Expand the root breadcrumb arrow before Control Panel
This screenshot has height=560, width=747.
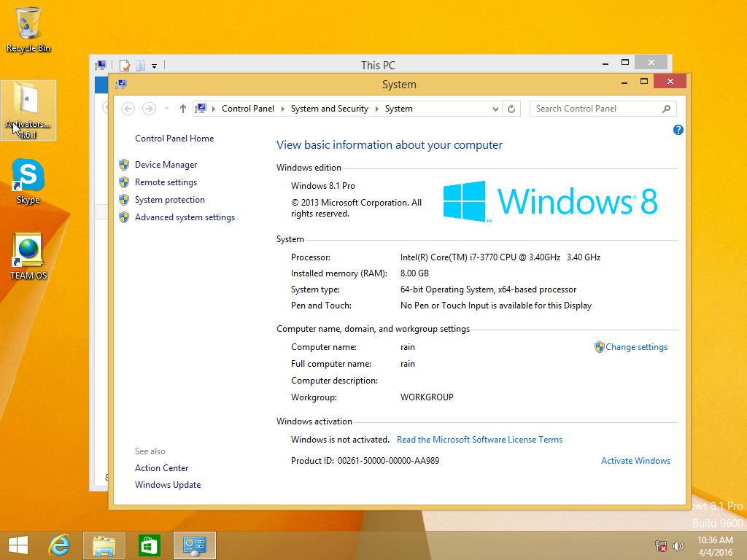tap(214, 109)
